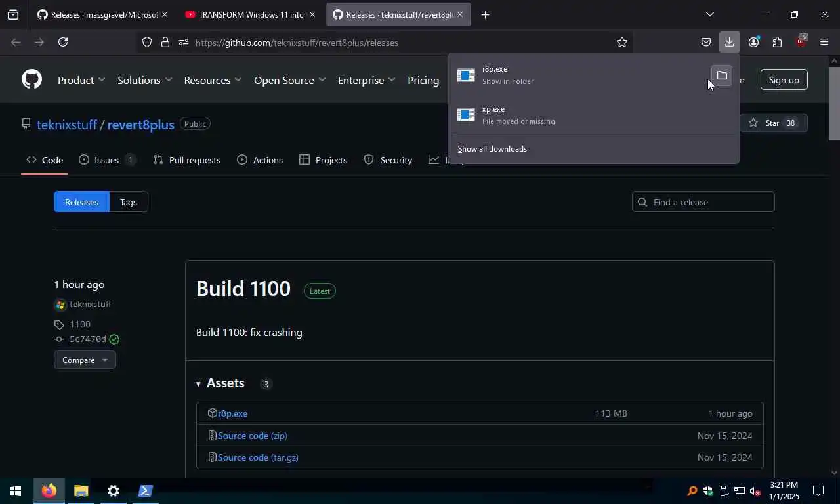
Task: Open the Extensions puzzle icon
Action: 777,42
